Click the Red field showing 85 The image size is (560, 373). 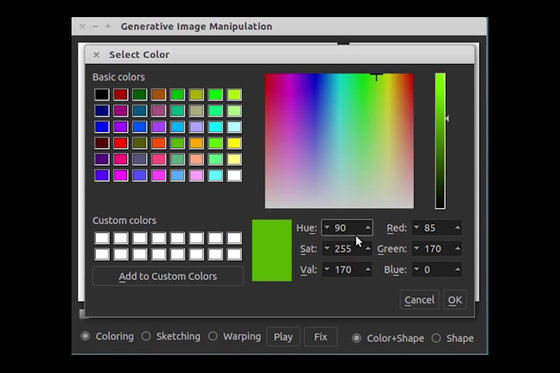tap(437, 228)
